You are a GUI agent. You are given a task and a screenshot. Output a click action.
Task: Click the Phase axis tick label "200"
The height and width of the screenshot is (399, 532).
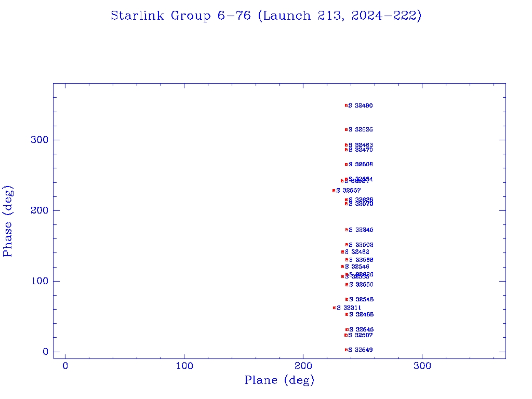39,211
